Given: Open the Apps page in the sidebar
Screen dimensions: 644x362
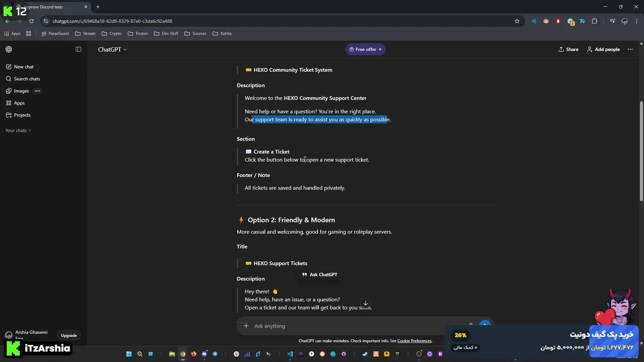Looking at the screenshot, I should click(15, 103).
